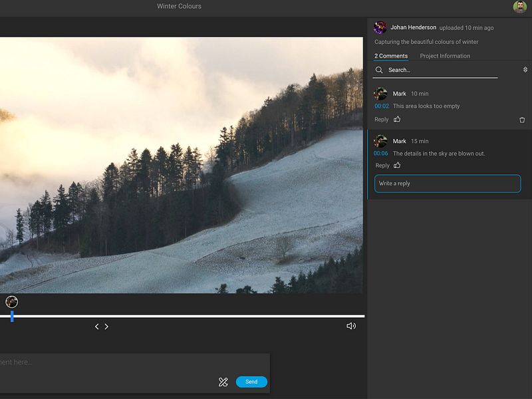532x399 pixels.
Task: Click the Write a reply box
Action: tap(448, 184)
